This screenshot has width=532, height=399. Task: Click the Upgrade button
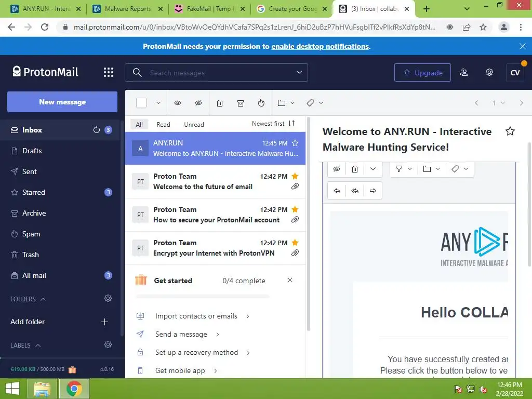422,73
